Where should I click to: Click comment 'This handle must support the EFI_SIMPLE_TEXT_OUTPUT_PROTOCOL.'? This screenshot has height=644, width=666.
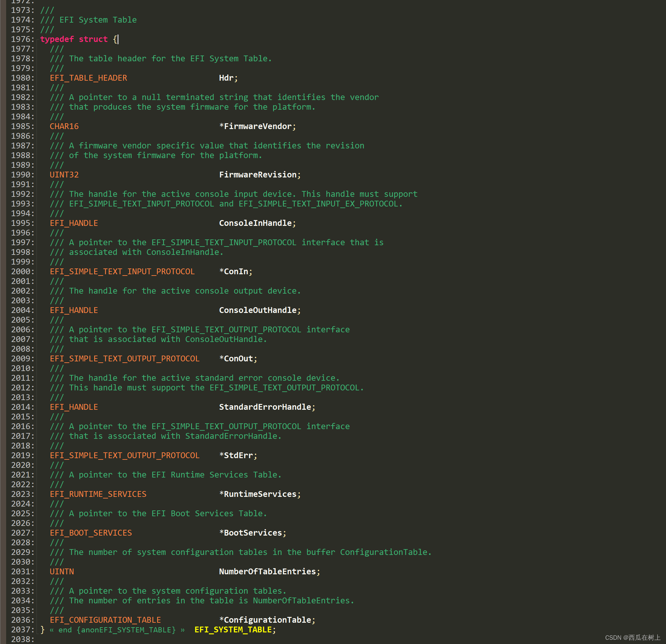tap(216, 388)
